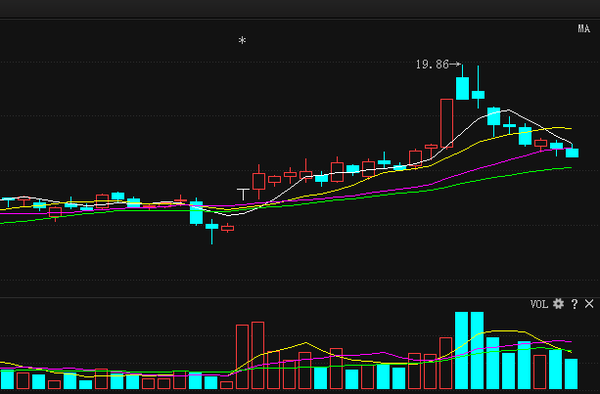Viewport: 600px width, 394px height.
Task: Close the VOL indicator panel
Action: [589, 304]
